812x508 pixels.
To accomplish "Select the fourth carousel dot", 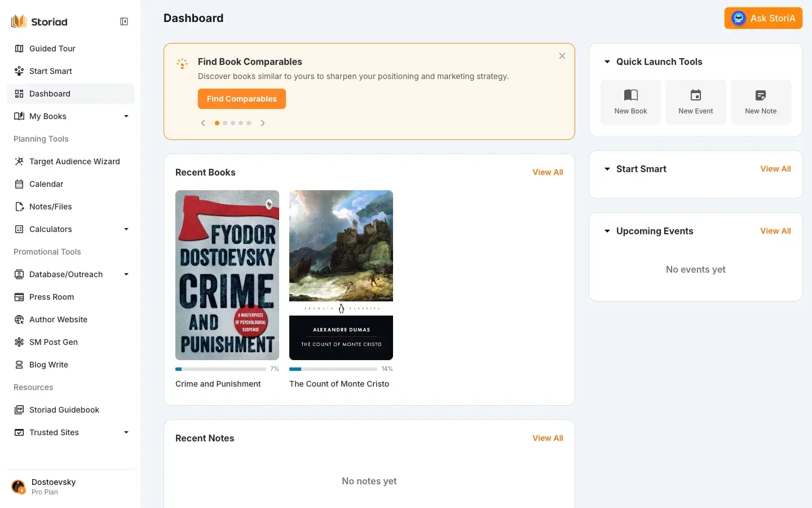I will [x=241, y=123].
